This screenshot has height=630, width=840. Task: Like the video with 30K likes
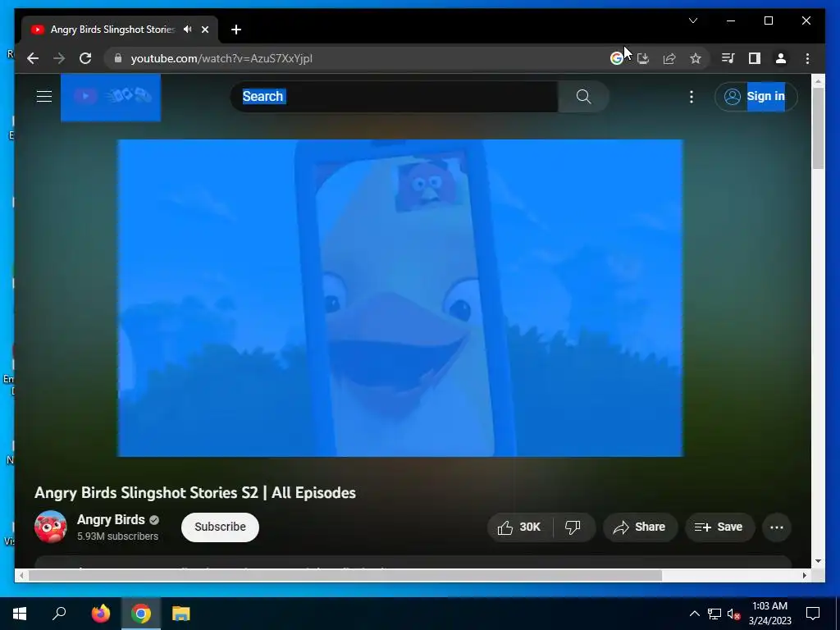coord(519,527)
